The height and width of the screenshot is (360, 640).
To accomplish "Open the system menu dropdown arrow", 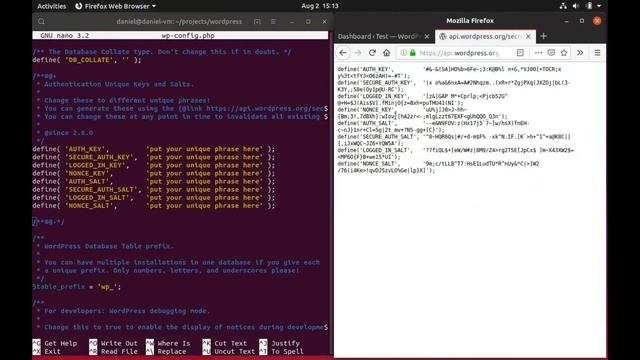I will pos(599,6).
